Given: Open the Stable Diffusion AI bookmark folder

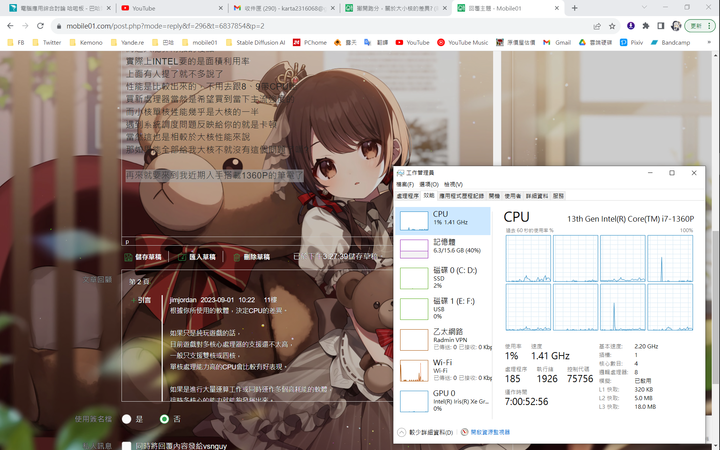Looking at the screenshot, I should click(x=255, y=42).
